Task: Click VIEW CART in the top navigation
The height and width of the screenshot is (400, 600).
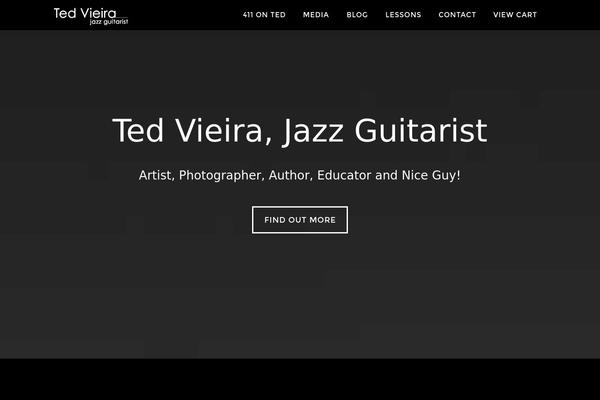Action: 515,15
